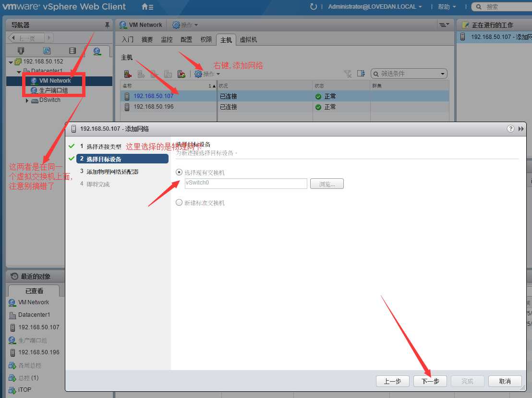This screenshot has width=532, height=398.
Task: Open the 帮助 help dropdown
Action: point(447,6)
